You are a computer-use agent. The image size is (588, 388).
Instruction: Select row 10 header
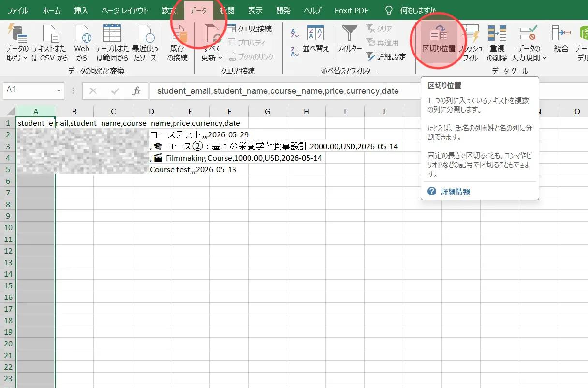[x=8, y=227]
